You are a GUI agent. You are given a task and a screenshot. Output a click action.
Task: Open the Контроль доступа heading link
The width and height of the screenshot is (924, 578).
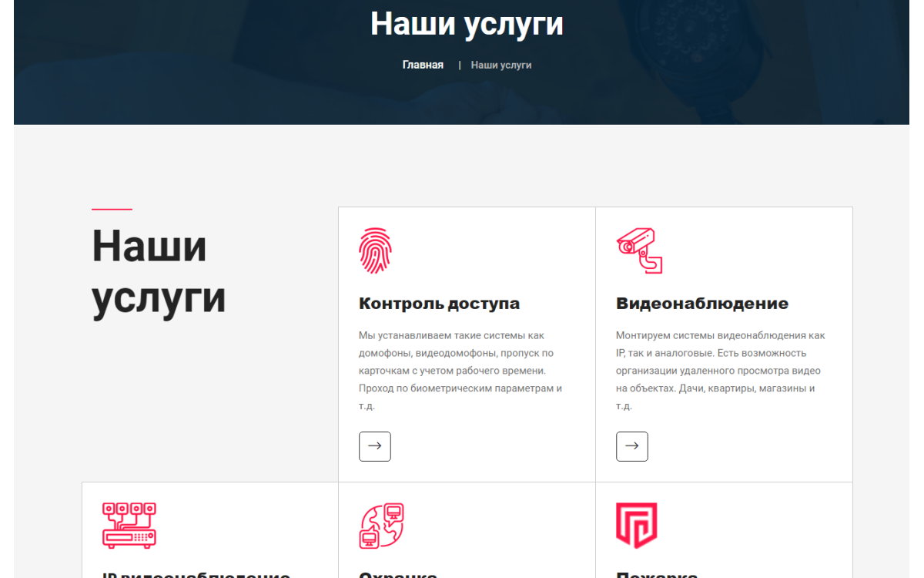click(439, 304)
